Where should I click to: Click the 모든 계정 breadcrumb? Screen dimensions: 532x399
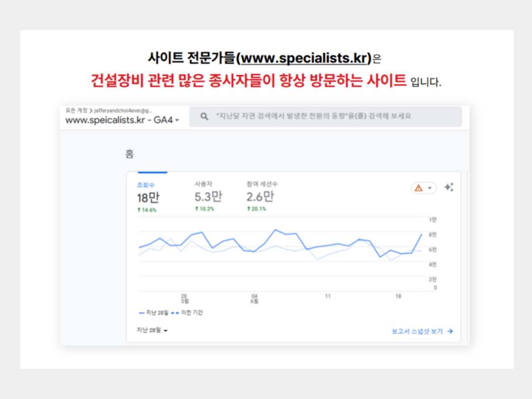point(76,111)
